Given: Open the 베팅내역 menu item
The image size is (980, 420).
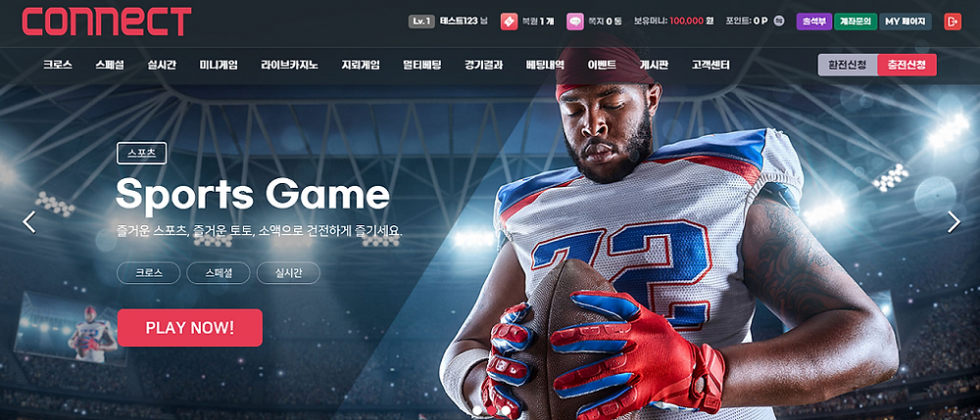Looking at the screenshot, I should click(x=545, y=65).
